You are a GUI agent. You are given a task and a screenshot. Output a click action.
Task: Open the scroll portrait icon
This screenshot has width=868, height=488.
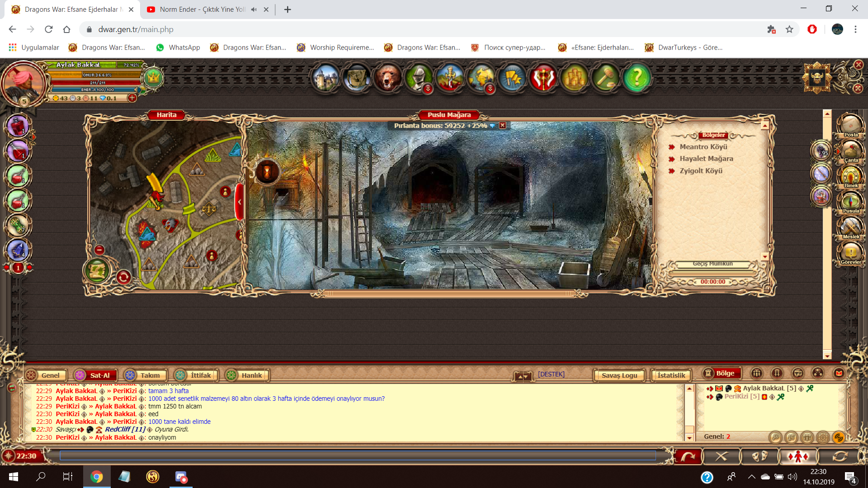[x=357, y=78]
